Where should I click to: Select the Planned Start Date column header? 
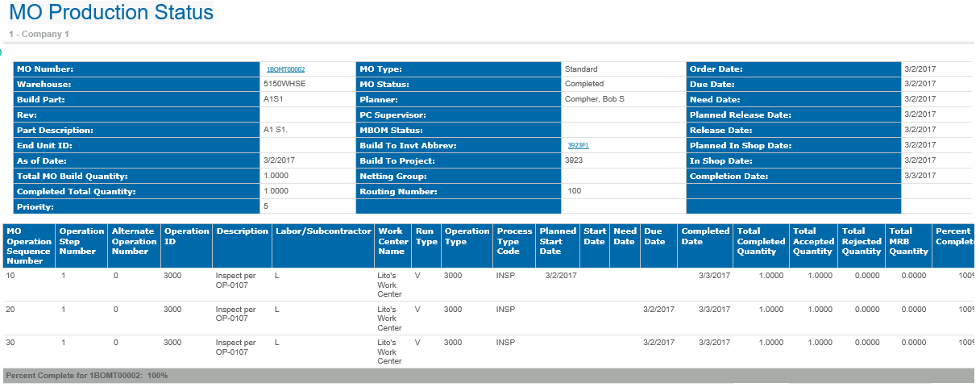coord(558,241)
